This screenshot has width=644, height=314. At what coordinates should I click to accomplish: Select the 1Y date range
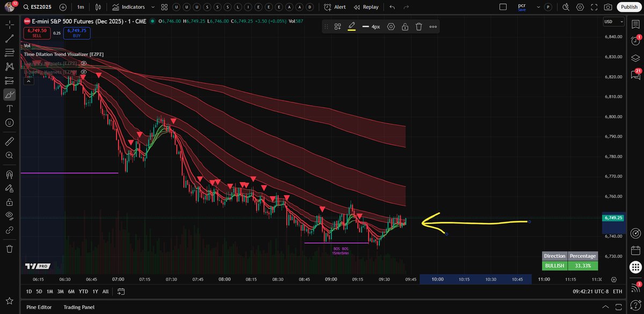coord(95,291)
